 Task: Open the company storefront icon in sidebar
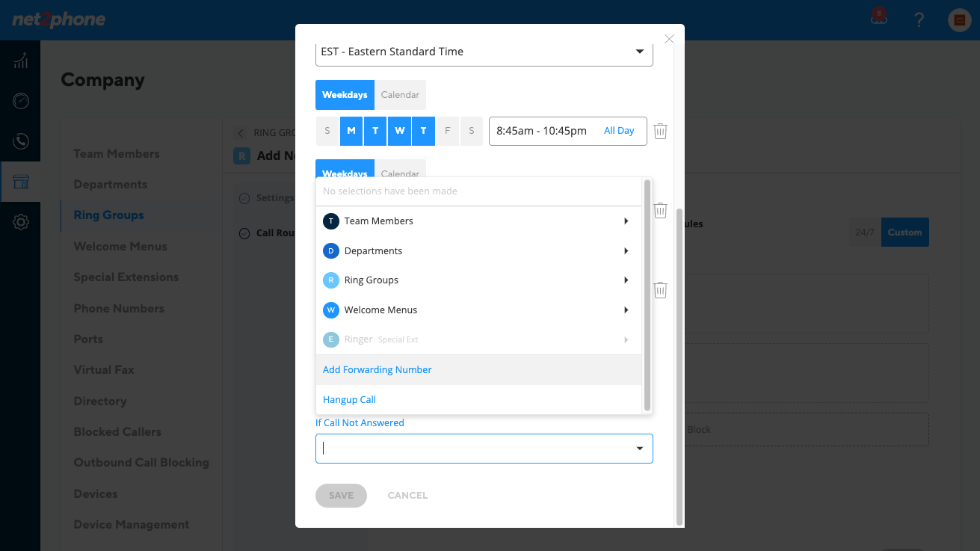(x=20, y=182)
